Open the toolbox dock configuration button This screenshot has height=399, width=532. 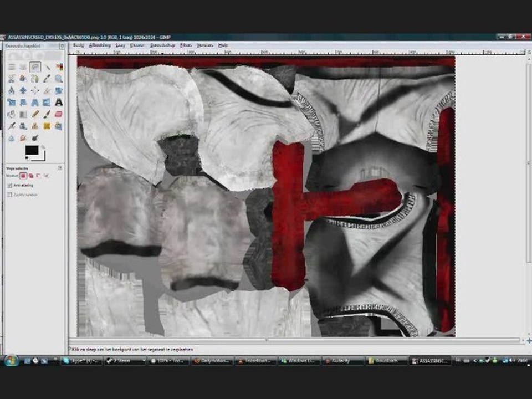(62, 45)
